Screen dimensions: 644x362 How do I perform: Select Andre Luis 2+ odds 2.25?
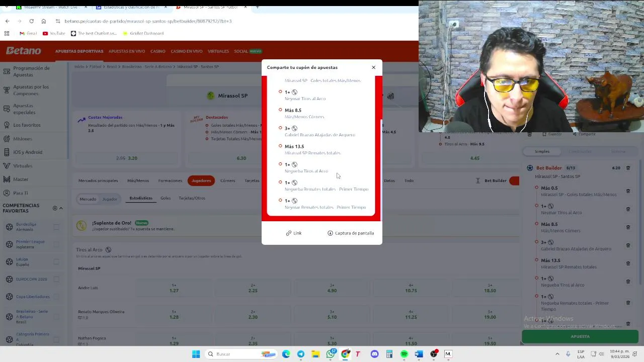pyautogui.click(x=253, y=288)
